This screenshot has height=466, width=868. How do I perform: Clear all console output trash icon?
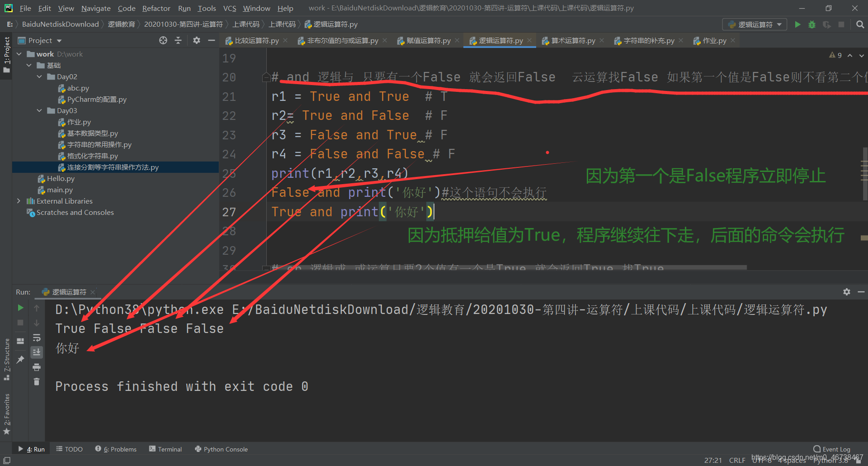(37, 382)
